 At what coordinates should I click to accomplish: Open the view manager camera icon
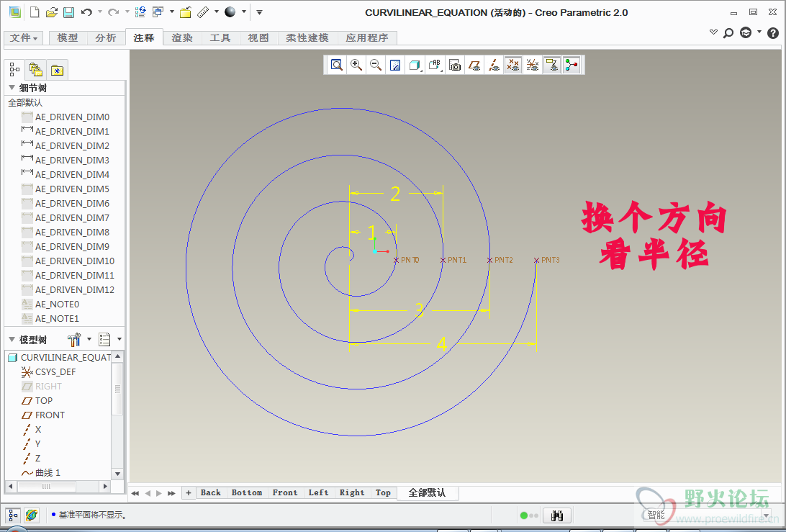coord(455,65)
